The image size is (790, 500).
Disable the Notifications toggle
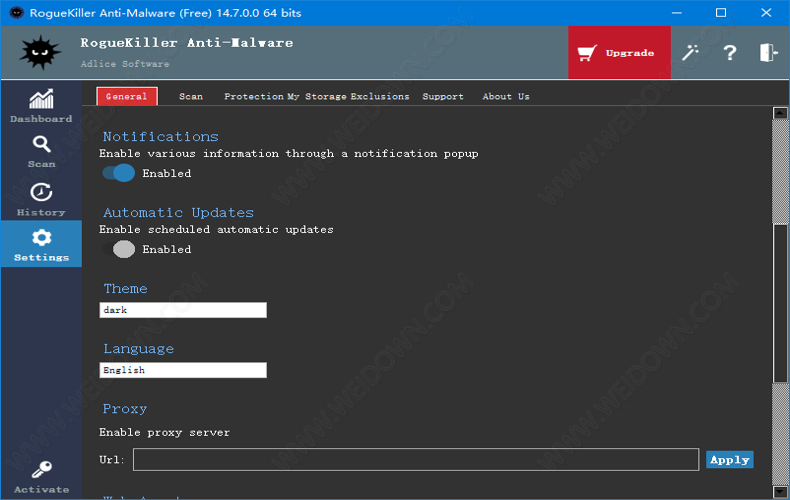[x=119, y=173]
